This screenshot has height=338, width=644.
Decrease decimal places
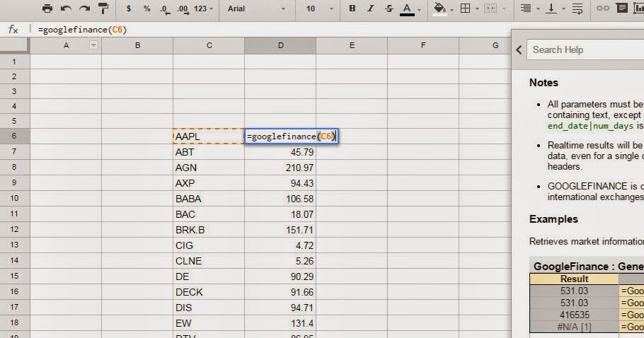click(165, 9)
